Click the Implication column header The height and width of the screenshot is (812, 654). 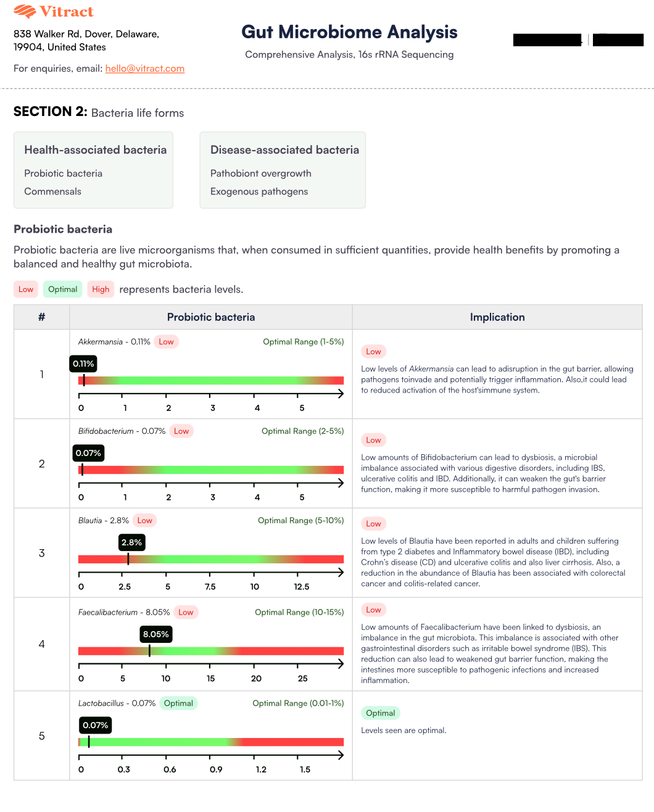pos(497,317)
